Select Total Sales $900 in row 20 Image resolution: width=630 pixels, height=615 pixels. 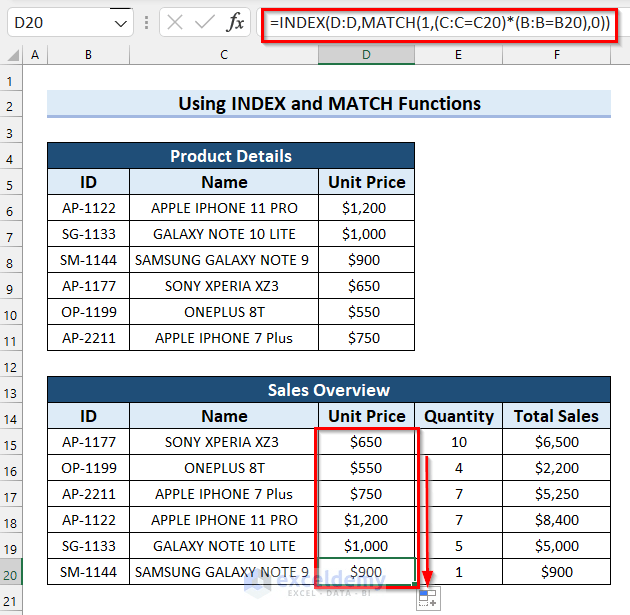pos(556,572)
